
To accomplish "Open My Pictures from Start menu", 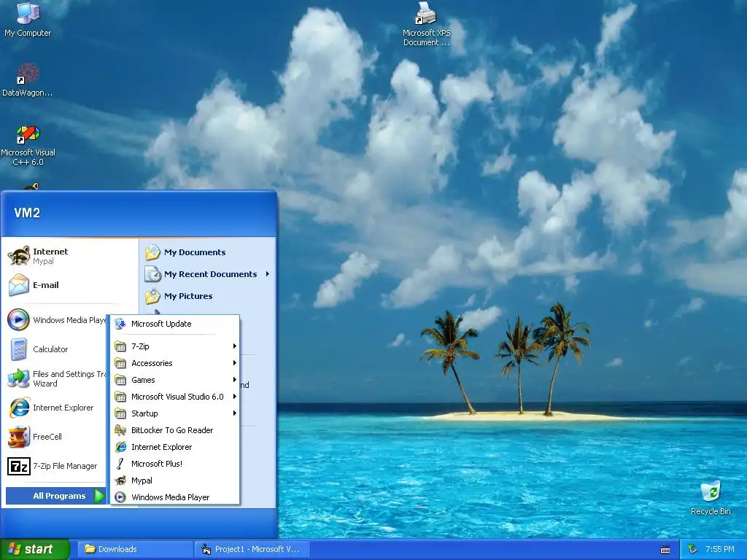I will pyautogui.click(x=207, y=296).
